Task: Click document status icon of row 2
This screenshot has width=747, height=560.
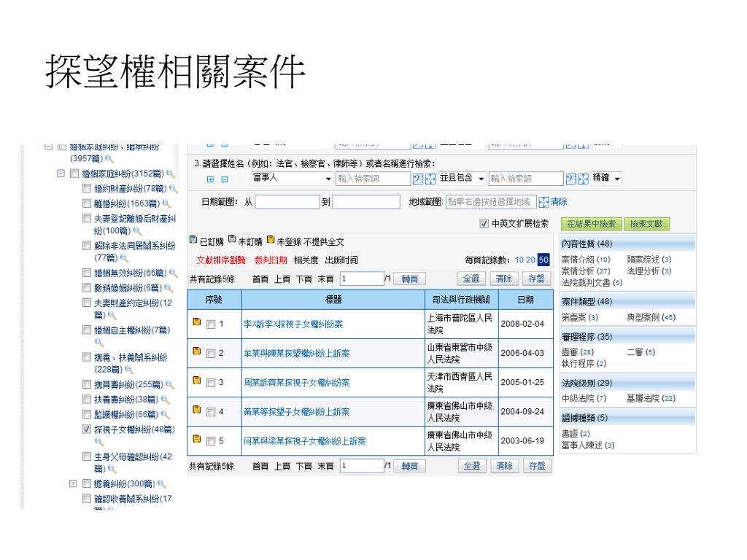Action: tap(197, 351)
